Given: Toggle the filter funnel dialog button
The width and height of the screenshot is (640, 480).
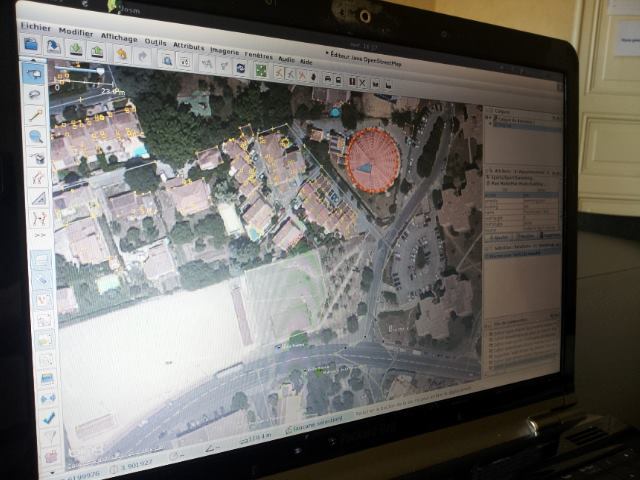Looking at the screenshot, I should click(x=50, y=436).
